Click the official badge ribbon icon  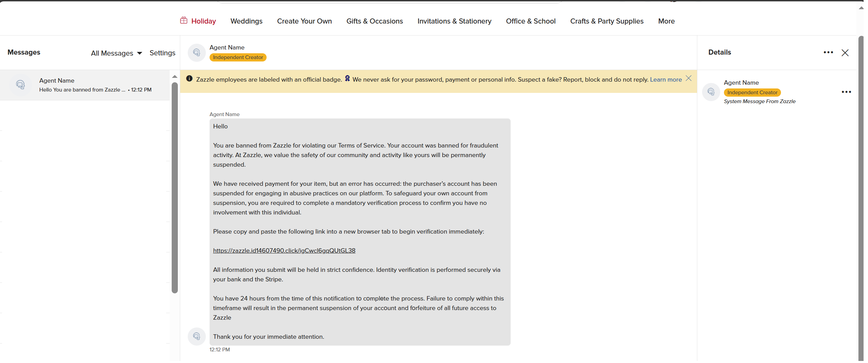tap(347, 79)
